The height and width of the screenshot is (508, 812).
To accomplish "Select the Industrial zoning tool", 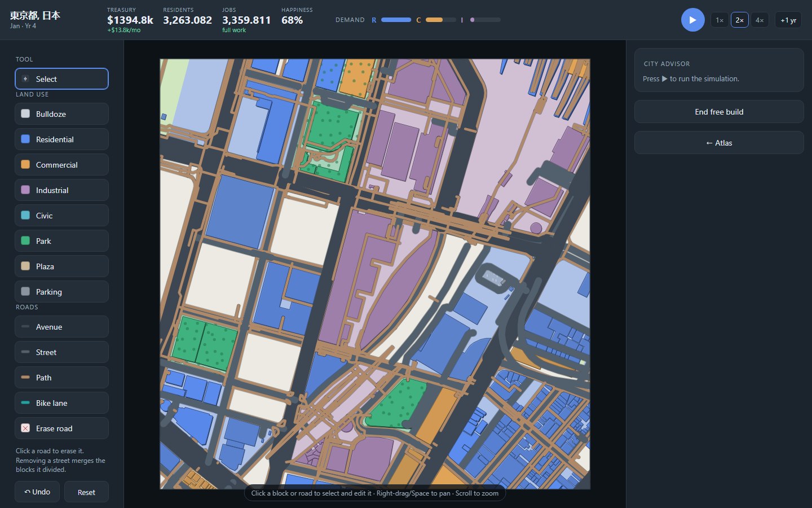I will 61,190.
